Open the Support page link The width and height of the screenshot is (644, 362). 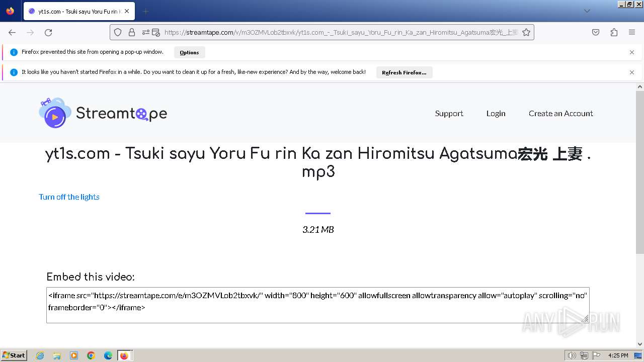pyautogui.click(x=449, y=113)
